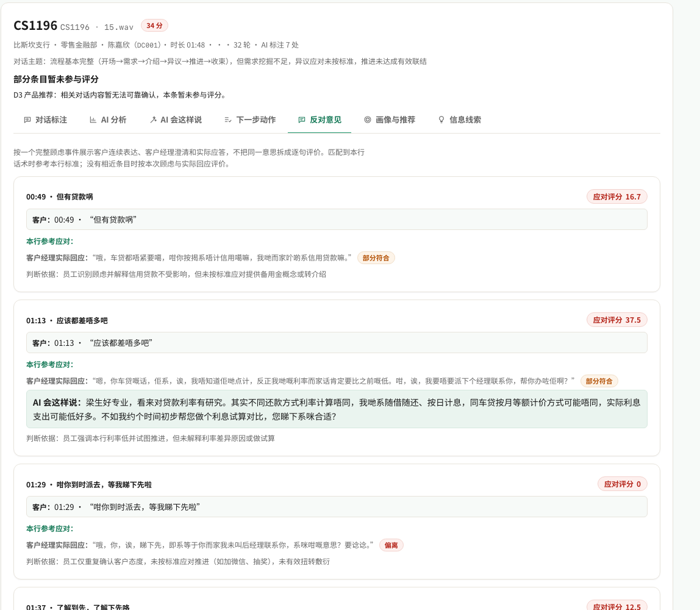Click the CS1196 heading

pos(35,26)
